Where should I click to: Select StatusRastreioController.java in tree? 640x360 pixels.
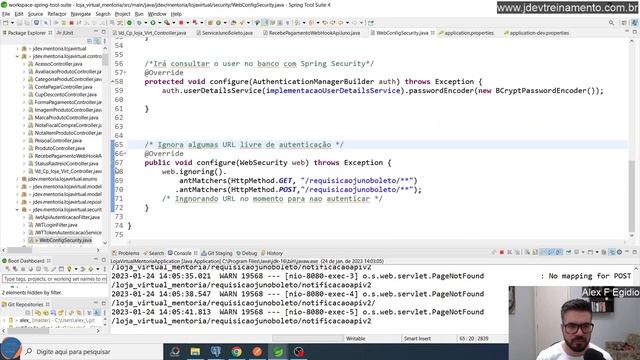(66, 164)
